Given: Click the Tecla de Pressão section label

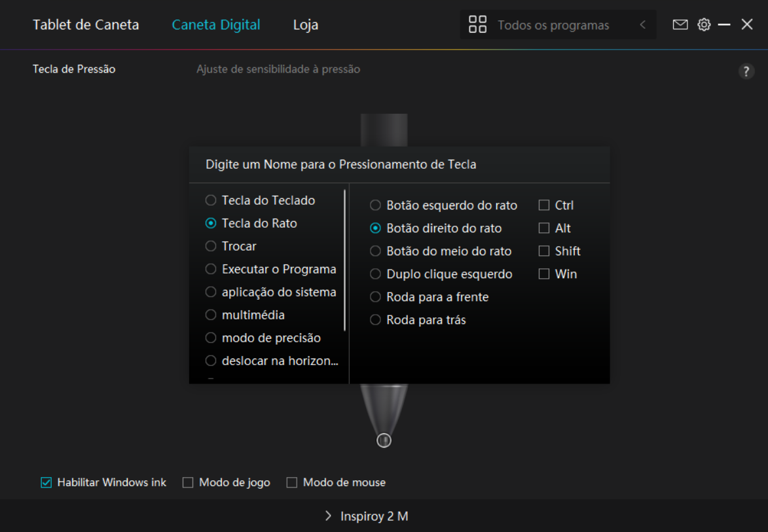Looking at the screenshot, I should point(74,69).
